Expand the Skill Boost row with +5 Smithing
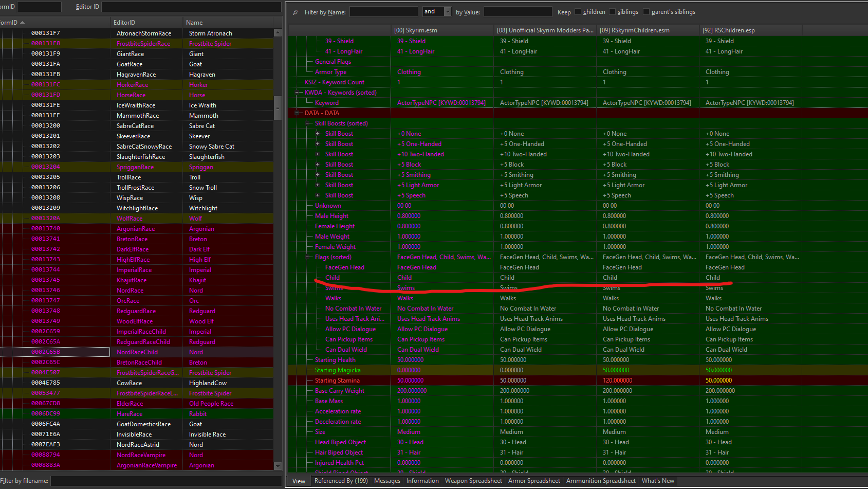The height and width of the screenshot is (489, 868). 318,175
